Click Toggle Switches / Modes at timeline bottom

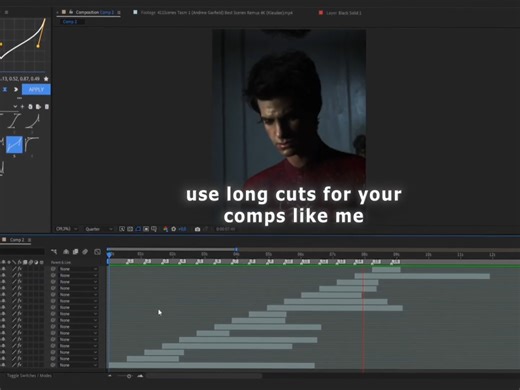click(29, 376)
